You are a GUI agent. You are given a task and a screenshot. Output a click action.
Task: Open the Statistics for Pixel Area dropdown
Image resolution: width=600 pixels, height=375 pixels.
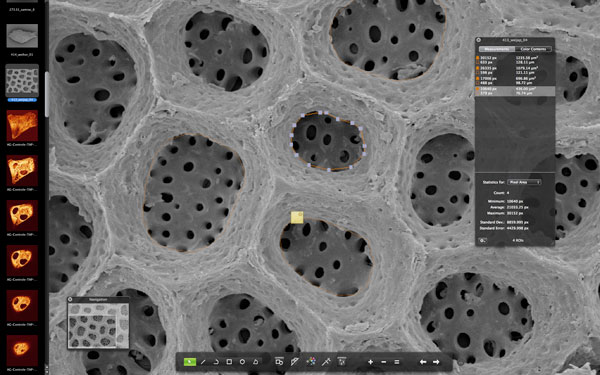pos(524,182)
